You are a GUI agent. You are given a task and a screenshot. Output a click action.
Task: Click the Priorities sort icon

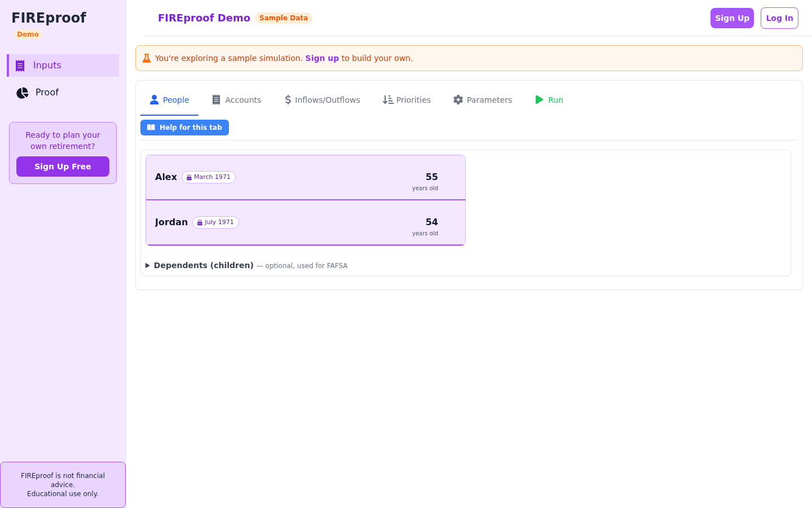pos(388,100)
